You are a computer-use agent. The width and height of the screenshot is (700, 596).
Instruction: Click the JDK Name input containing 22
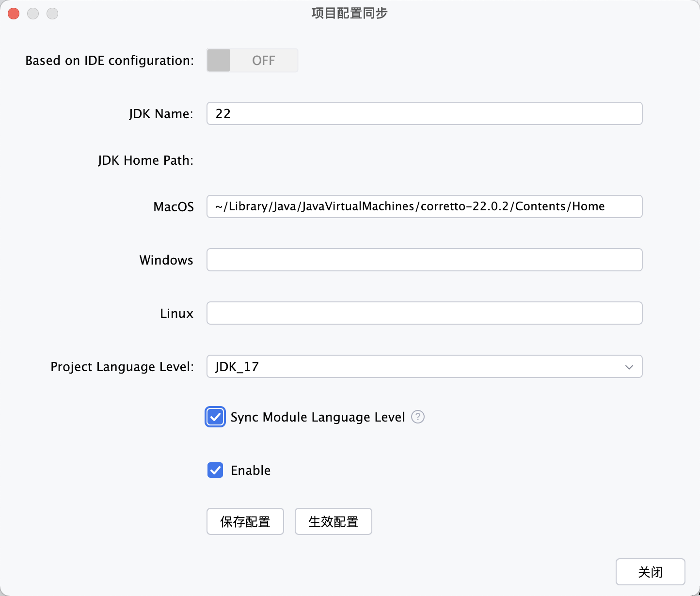click(x=424, y=113)
